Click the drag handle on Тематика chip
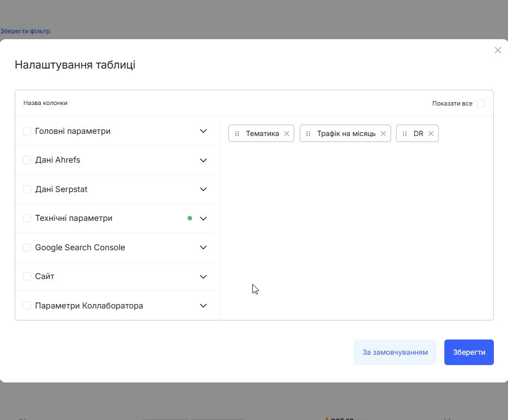508x420 pixels. [x=237, y=133]
